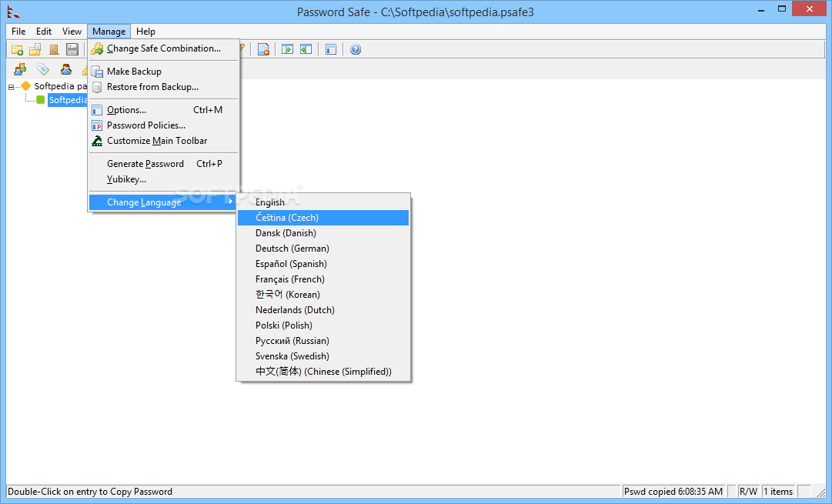Click the blue Help question mark icon
This screenshot has height=504, width=832.
(356, 49)
